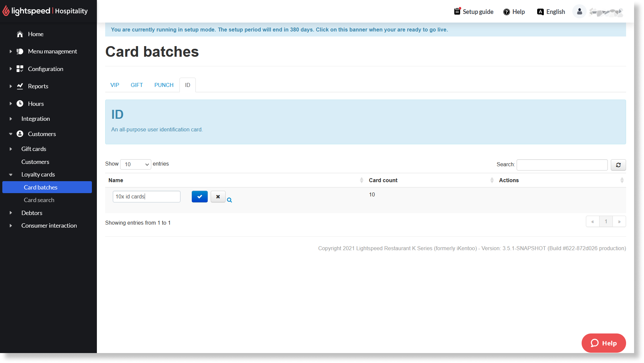Select page 1 in pagination

point(606,222)
